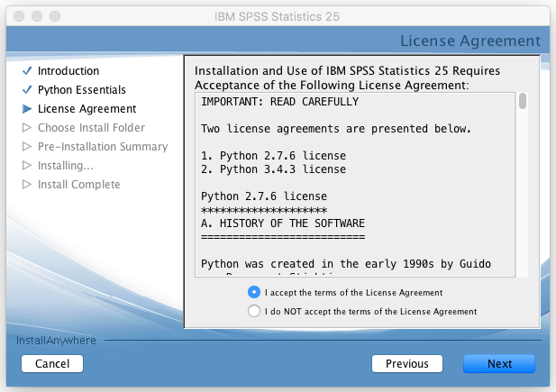The height and width of the screenshot is (392, 556).
Task: Click the license text scrollbar thumb
Action: click(523, 101)
